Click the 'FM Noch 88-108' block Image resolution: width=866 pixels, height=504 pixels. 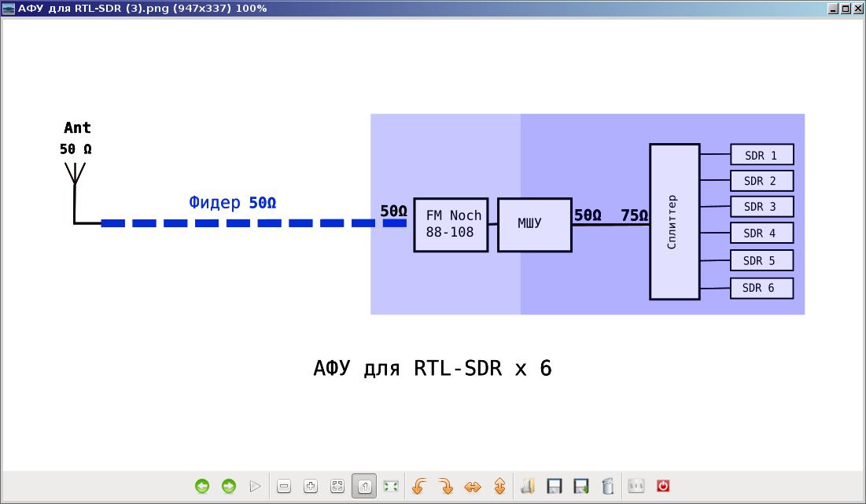(451, 225)
